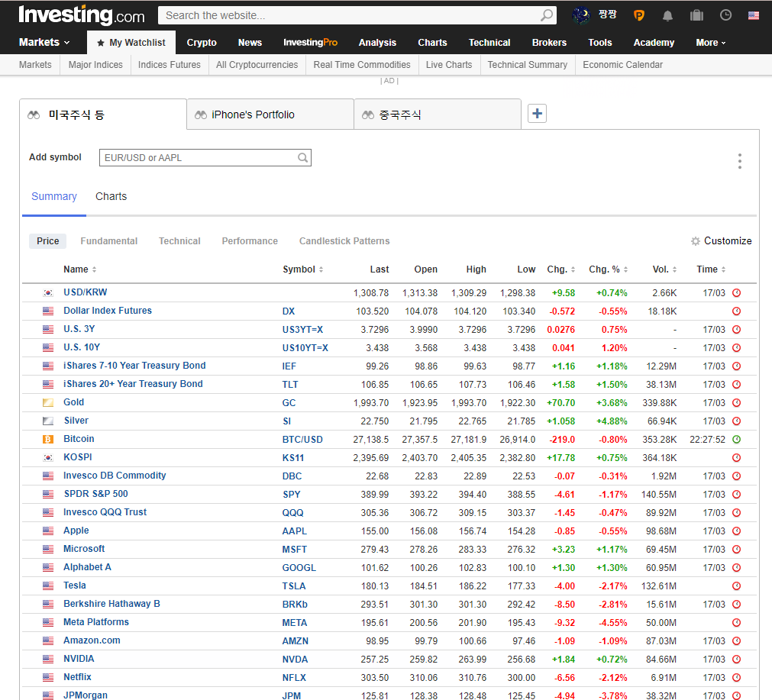This screenshot has width=772, height=700.
Task: Click the green market-open clock beside Bitcoin
Action: [x=736, y=439]
